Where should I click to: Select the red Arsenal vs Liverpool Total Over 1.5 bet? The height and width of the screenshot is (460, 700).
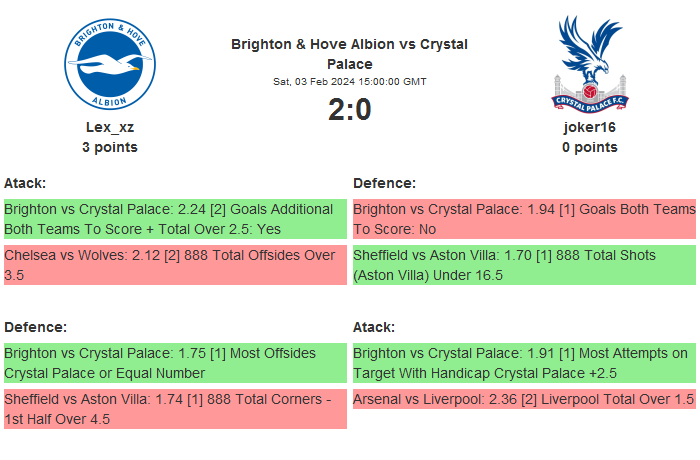(524, 399)
